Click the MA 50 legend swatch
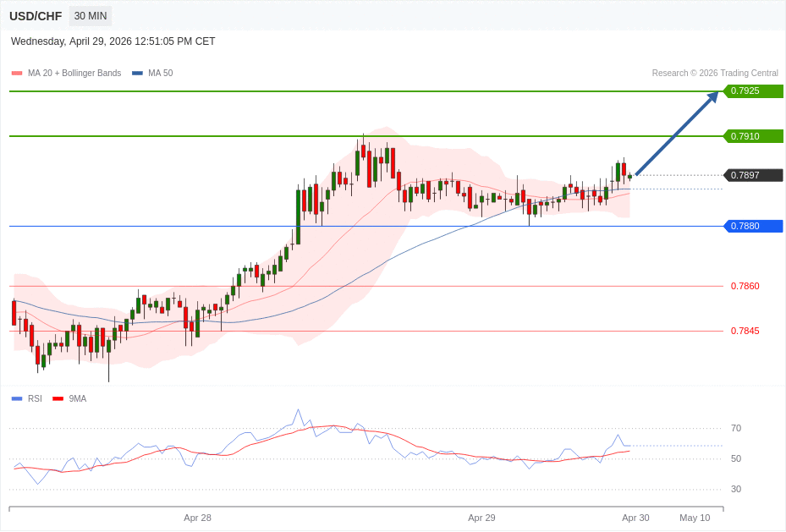 click(x=137, y=74)
